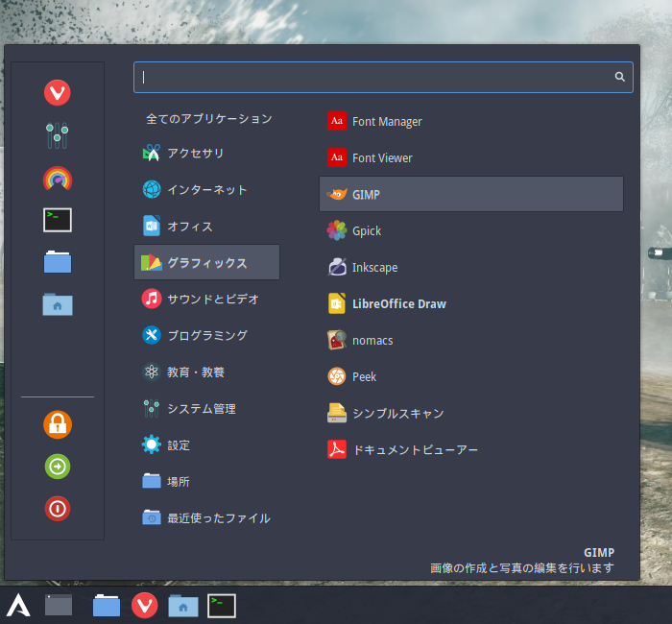The height and width of the screenshot is (624, 672).
Task: Click the red power off icon
Action: tap(58, 509)
